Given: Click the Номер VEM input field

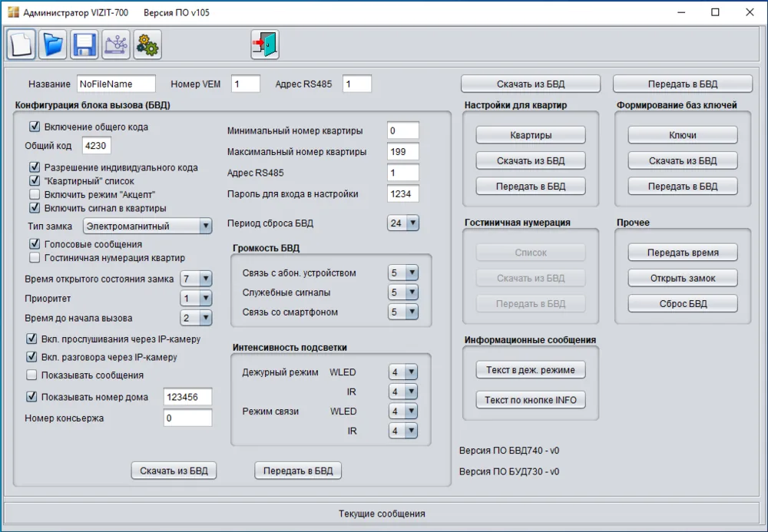Looking at the screenshot, I should tap(246, 84).
